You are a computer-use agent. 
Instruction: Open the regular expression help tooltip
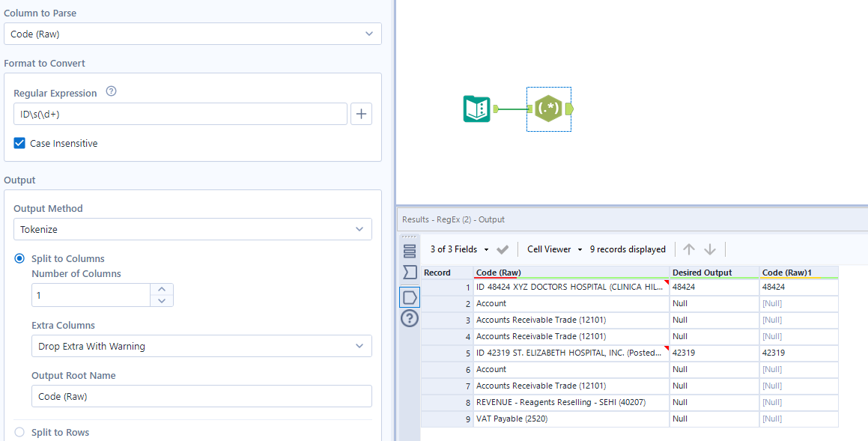point(111,91)
